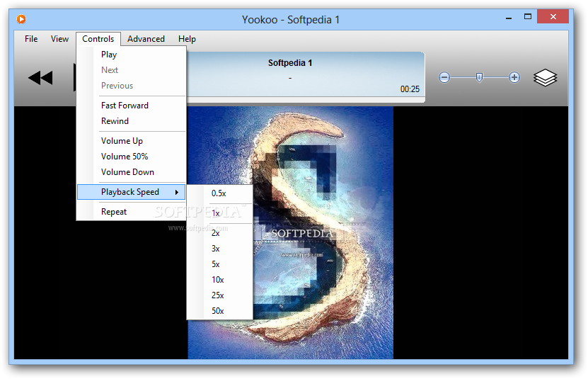The width and height of the screenshot is (588, 379).
Task: Expand the Playback Speed submenu arrow
Action: tap(177, 192)
